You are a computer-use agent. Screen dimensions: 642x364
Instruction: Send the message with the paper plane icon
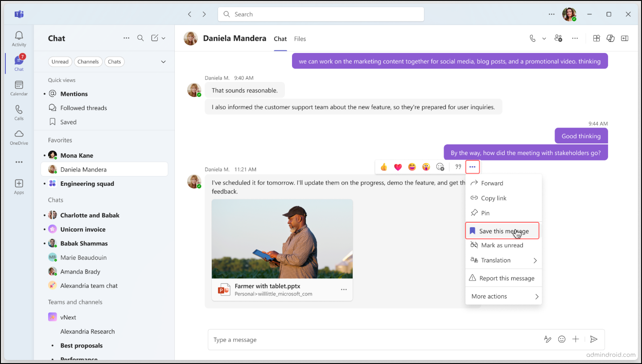(593, 339)
